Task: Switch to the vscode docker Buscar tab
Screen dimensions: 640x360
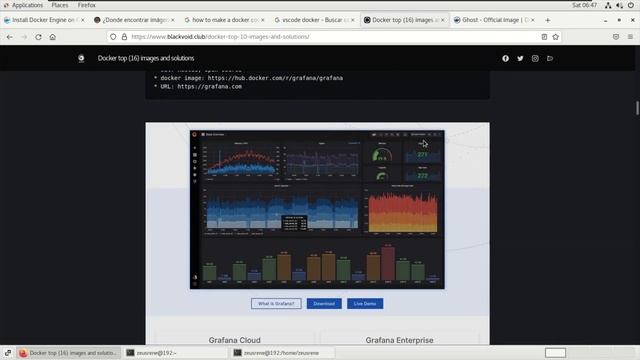Action: click(313, 20)
